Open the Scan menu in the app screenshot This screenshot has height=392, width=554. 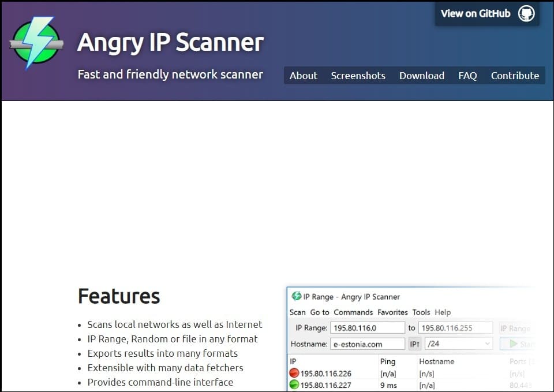(x=298, y=312)
